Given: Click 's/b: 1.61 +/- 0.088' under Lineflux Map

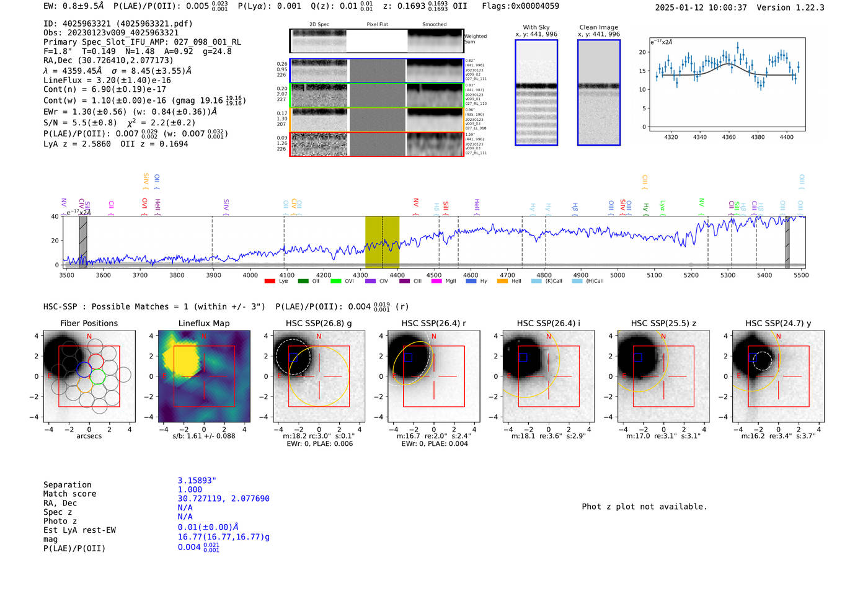Looking at the screenshot, I should [x=204, y=436].
